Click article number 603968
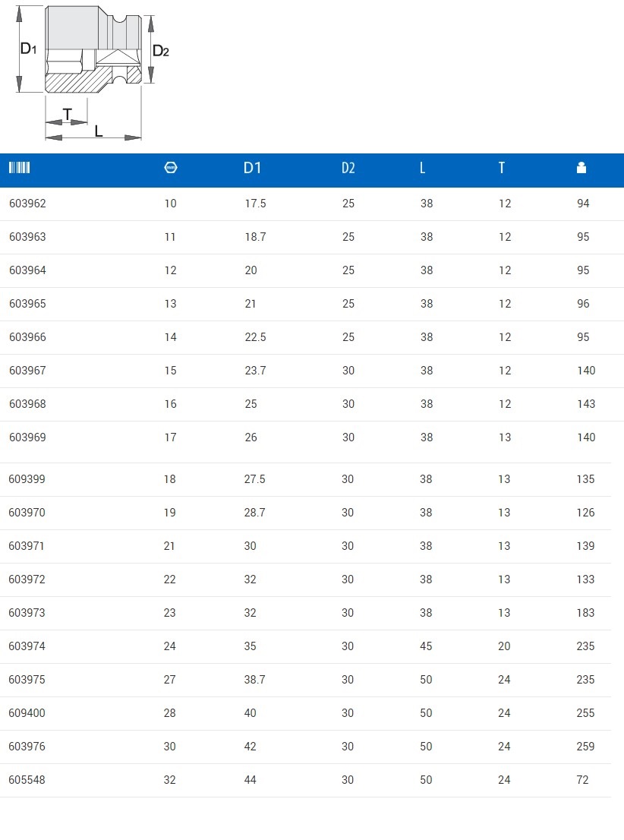 point(27,404)
